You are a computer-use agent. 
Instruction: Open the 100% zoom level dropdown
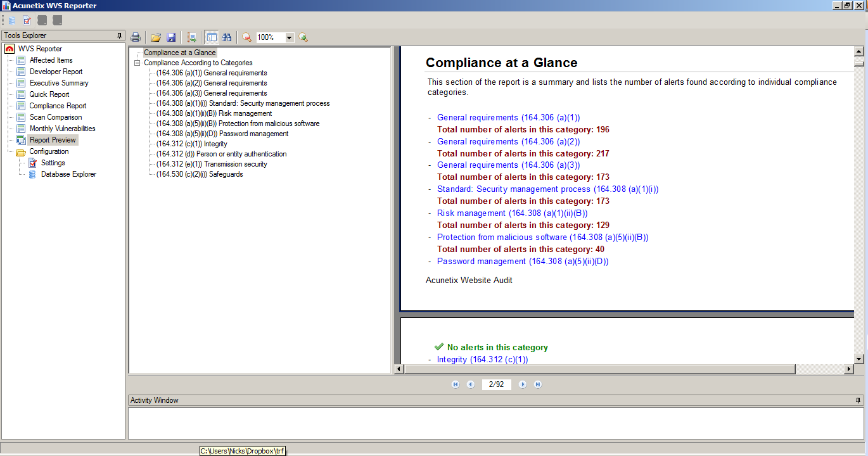[x=290, y=37]
